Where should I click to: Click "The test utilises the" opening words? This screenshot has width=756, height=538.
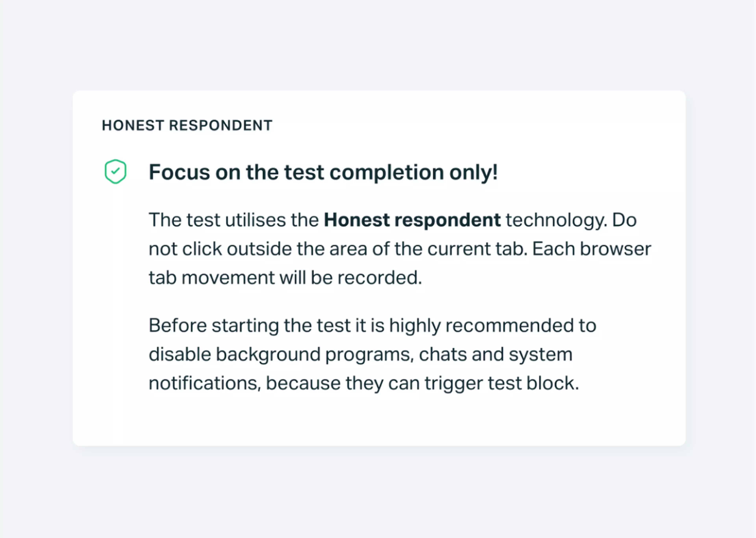click(x=234, y=220)
